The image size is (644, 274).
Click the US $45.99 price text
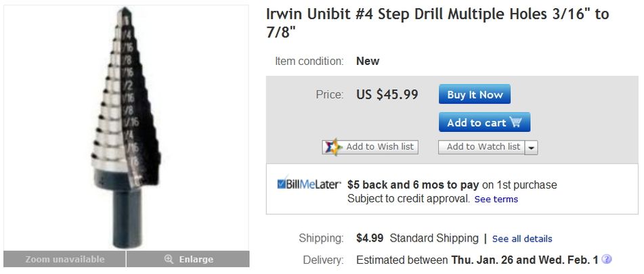[x=387, y=95]
